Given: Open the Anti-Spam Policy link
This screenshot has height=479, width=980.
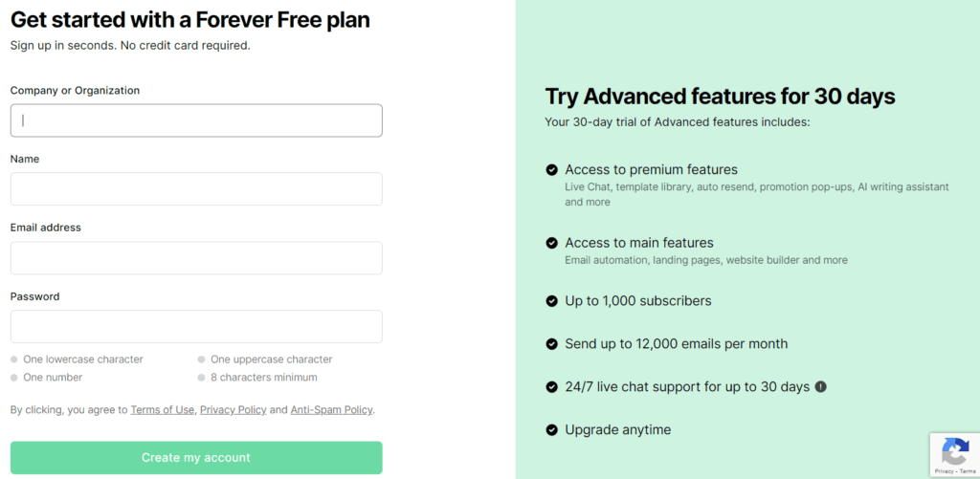Looking at the screenshot, I should [x=331, y=410].
